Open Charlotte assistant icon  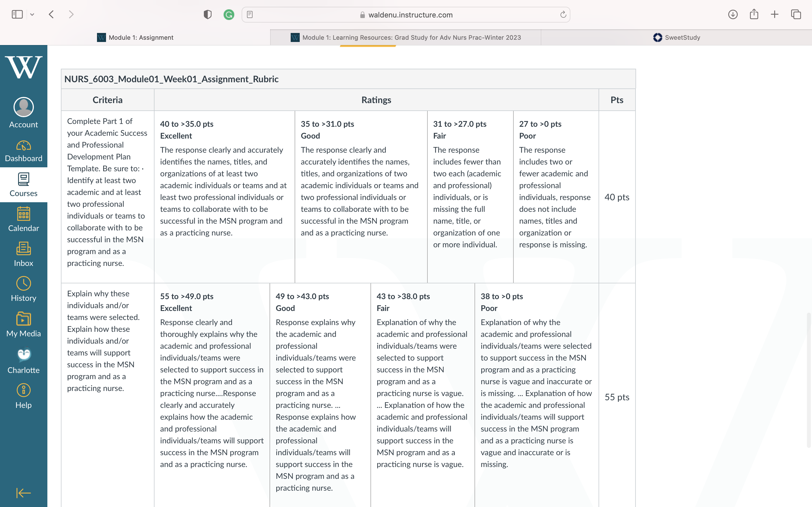point(23,361)
